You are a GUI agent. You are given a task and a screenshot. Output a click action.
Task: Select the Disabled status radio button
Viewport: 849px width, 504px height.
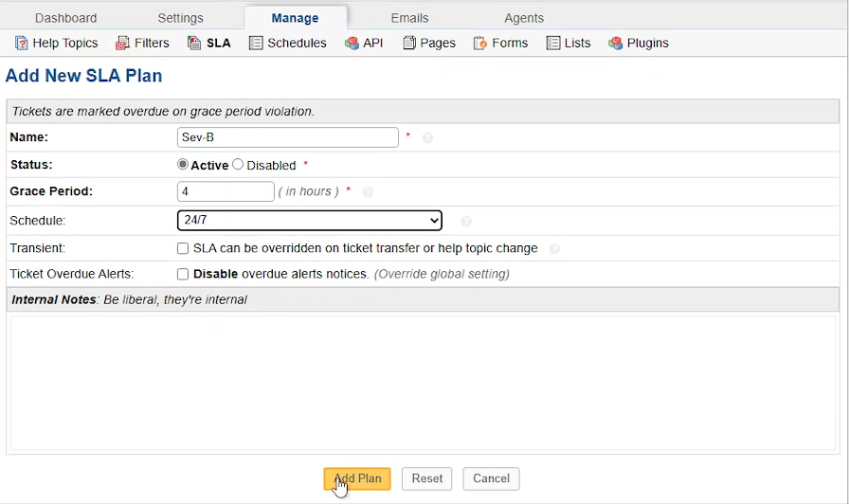238,165
